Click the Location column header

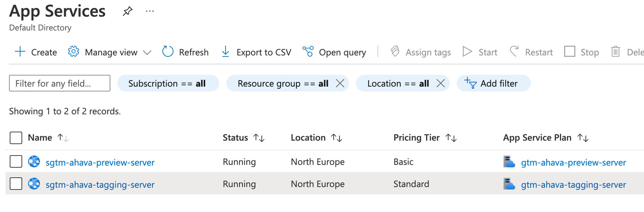[308, 138]
